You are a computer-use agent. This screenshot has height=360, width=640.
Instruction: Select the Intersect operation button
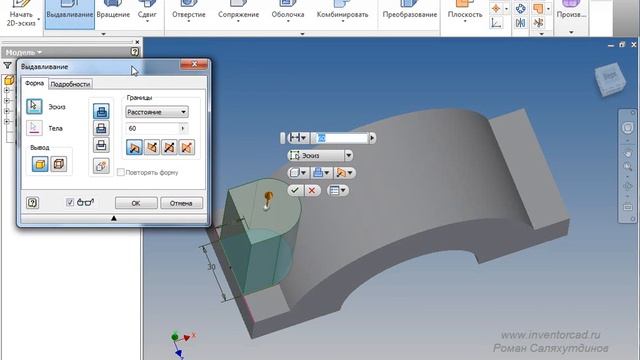101,145
